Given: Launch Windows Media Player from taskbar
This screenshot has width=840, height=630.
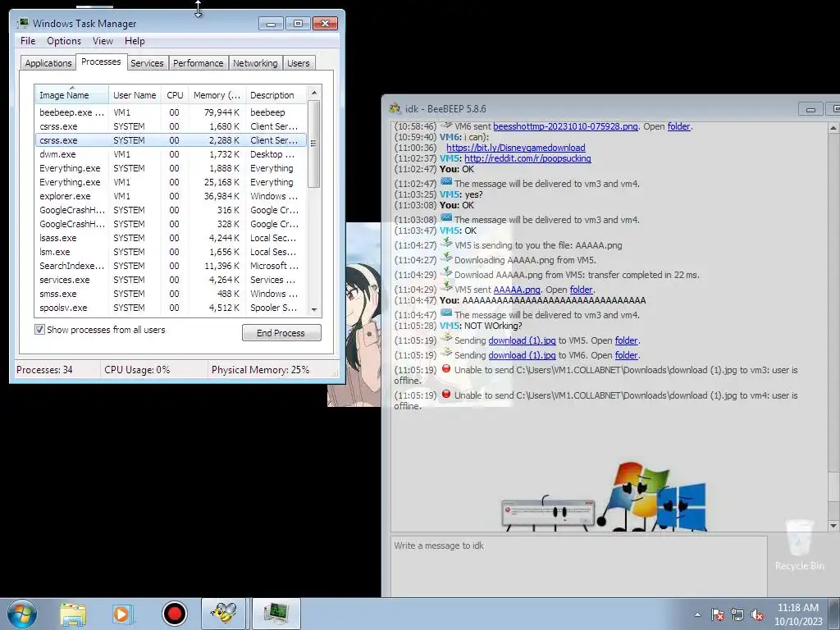Looking at the screenshot, I should coord(123,614).
